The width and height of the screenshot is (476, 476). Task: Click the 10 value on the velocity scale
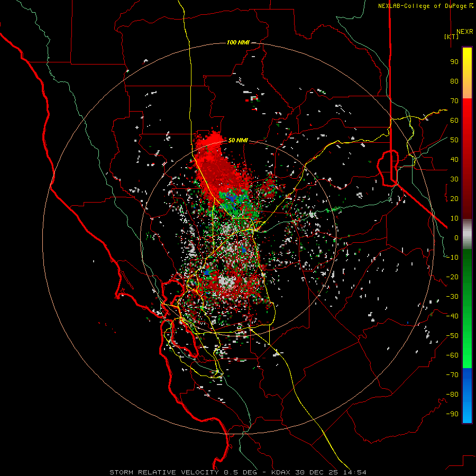pyautogui.click(x=454, y=218)
